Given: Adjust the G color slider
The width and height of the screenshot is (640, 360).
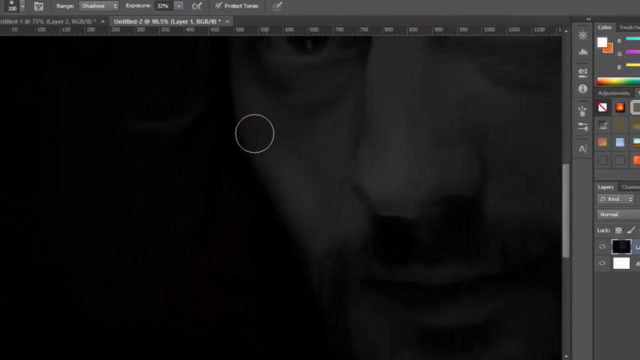Looking at the screenshot, I should coord(633,52).
